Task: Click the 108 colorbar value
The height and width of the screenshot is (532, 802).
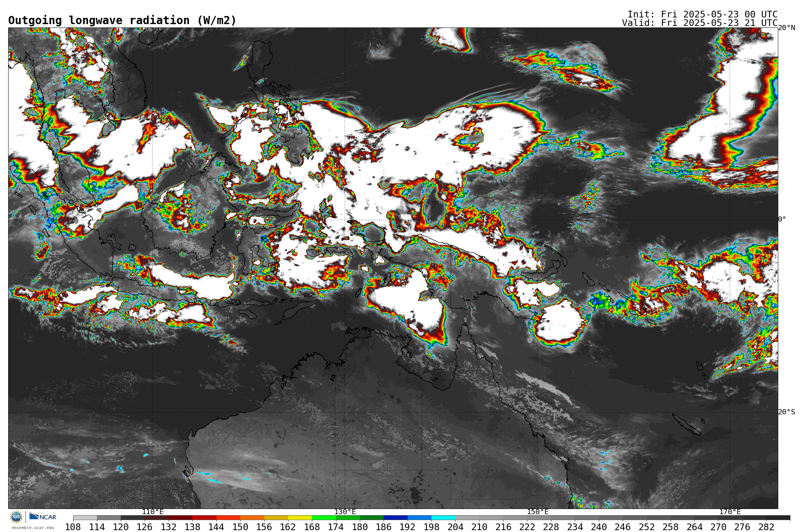Action: click(x=73, y=527)
